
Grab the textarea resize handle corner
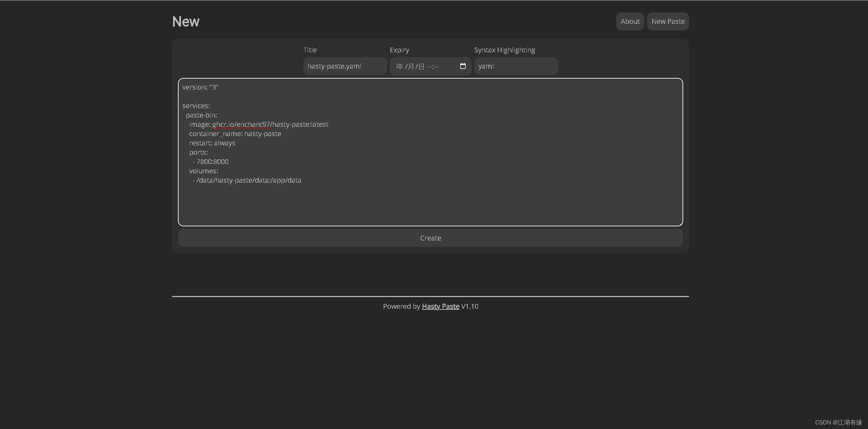[x=680, y=224]
